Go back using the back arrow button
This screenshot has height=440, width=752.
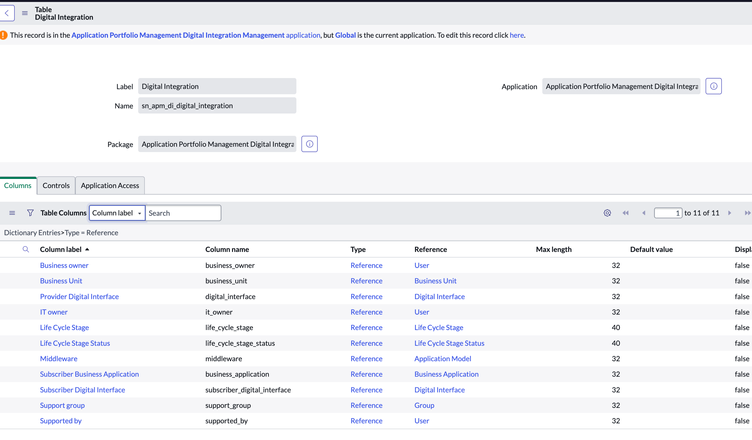[x=7, y=13]
